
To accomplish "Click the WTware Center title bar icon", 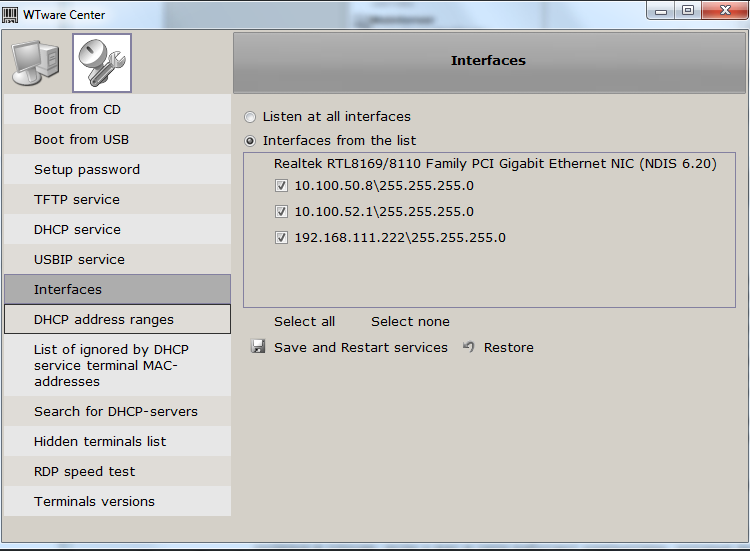I will [12, 15].
